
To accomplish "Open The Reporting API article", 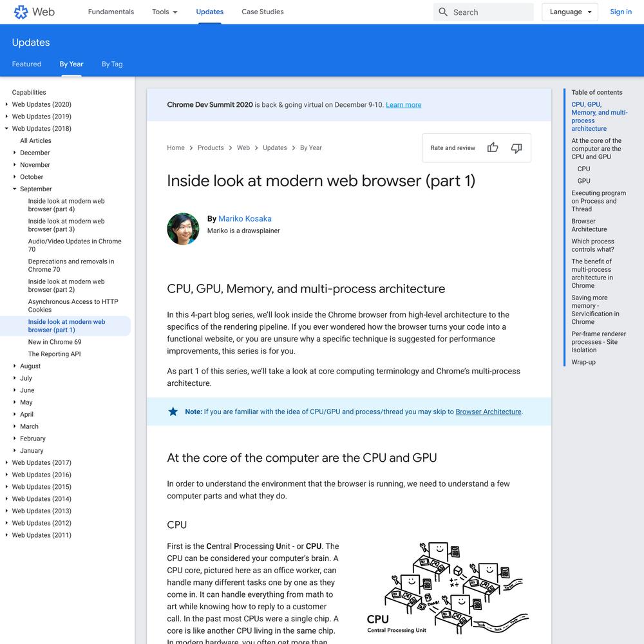I will pyautogui.click(x=54, y=354).
